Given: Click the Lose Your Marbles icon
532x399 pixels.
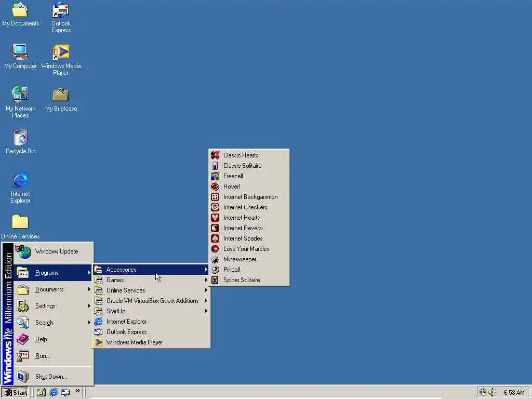Looking at the screenshot, I should [x=215, y=249].
